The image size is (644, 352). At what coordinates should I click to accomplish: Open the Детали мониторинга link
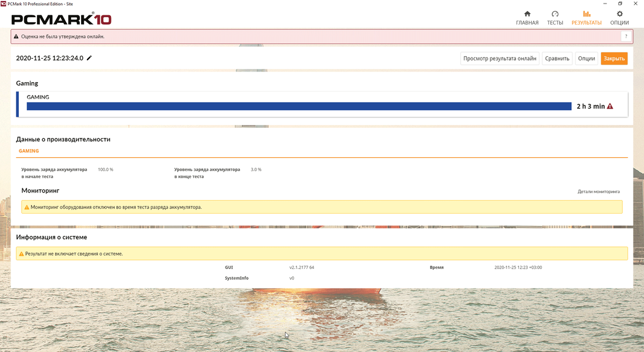click(x=598, y=192)
